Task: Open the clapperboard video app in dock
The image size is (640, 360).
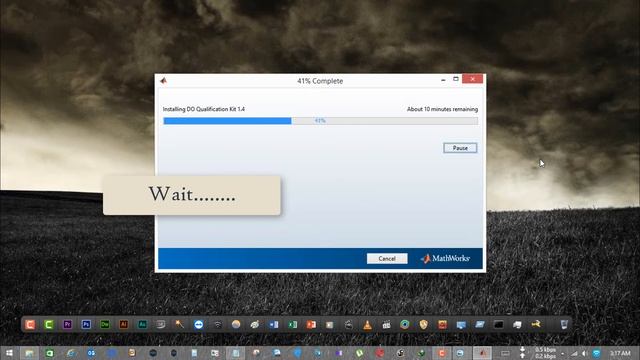Action: [x=386, y=324]
